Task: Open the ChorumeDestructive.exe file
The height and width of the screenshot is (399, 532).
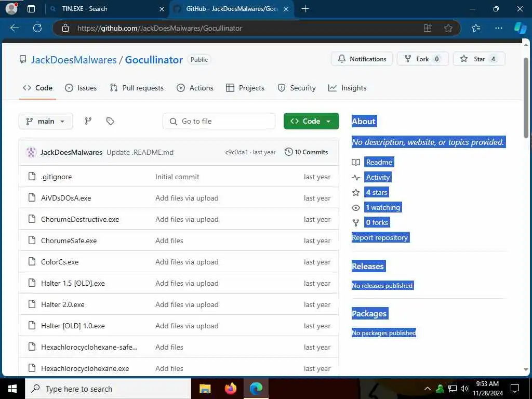Action: 80,220
